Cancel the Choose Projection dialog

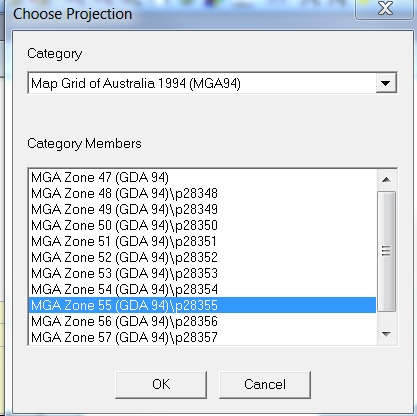265,384
